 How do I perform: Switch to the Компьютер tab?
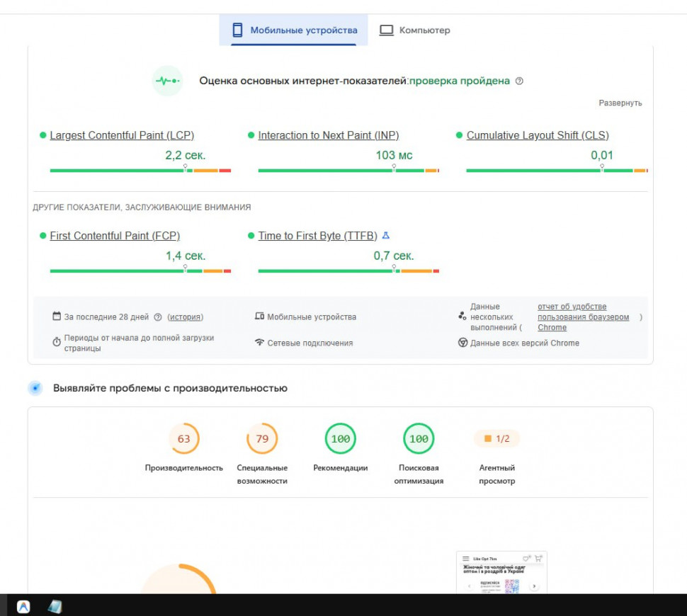[415, 30]
